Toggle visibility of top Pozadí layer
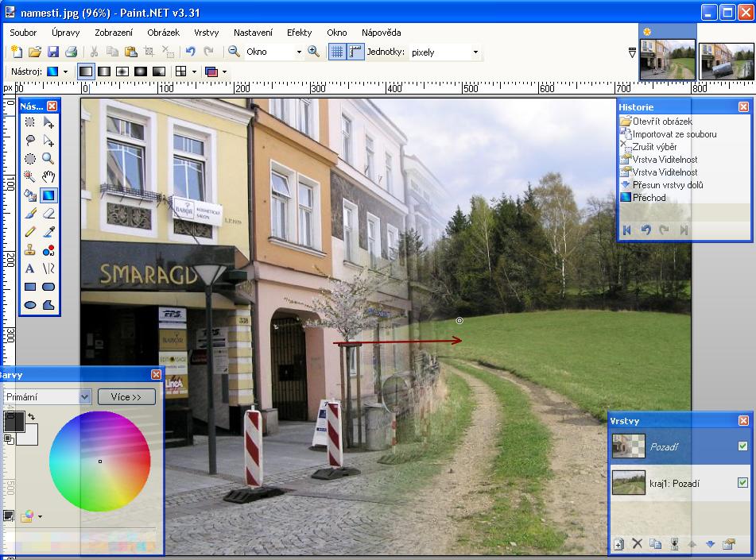756x560 pixels. click(742, 446)
